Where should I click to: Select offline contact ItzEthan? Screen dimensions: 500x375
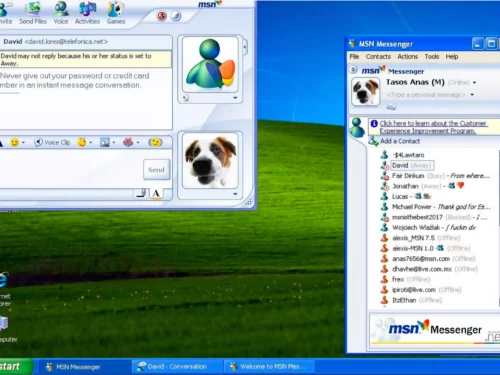pyautogui.click(x=411, y=300)
